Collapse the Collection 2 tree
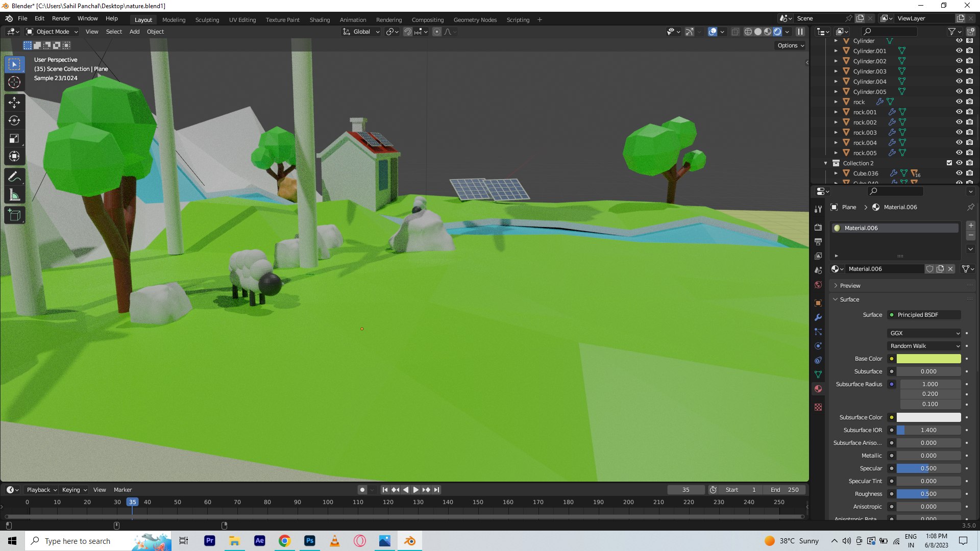 (x=825, y=163)
